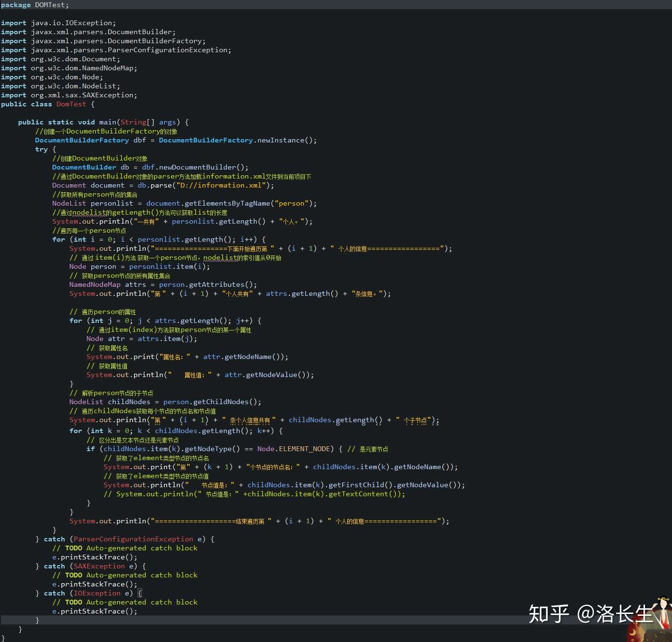The image size is (672, 642).
Task: Click "catch (IOException e)" line
Action: coord(88,593)
